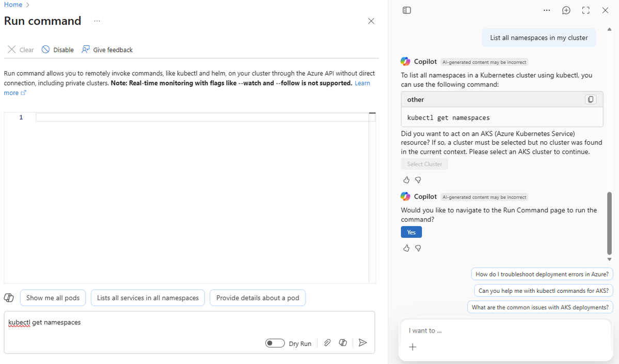The image size is (619, 364).
Task: Thumbs up the namespaces command response
Action: [406, 180]
